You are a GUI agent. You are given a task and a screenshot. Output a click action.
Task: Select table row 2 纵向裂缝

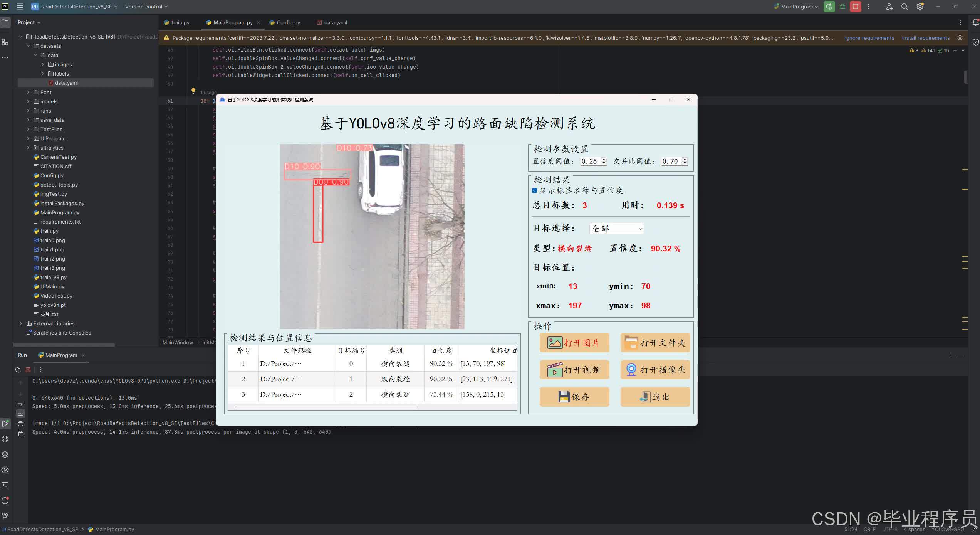[372, 379]
